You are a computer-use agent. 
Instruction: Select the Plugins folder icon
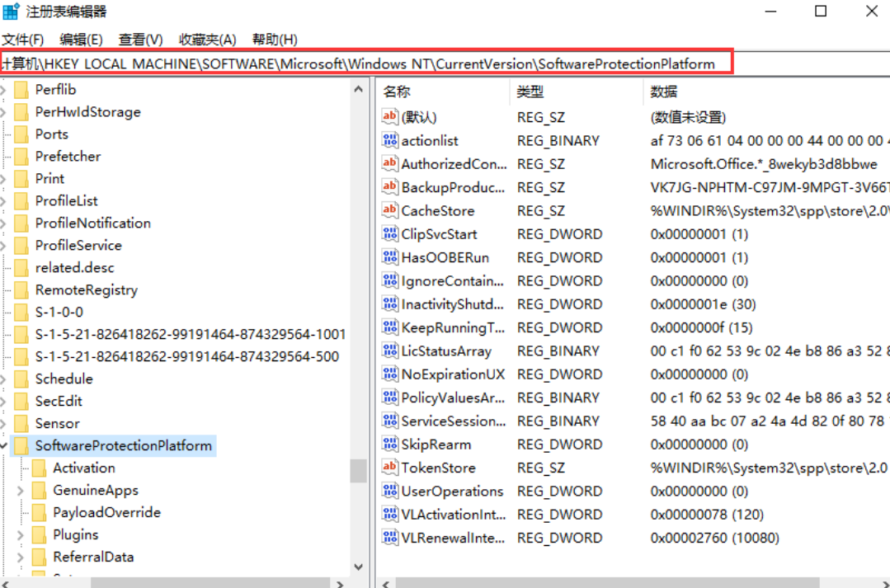(39, 534)
